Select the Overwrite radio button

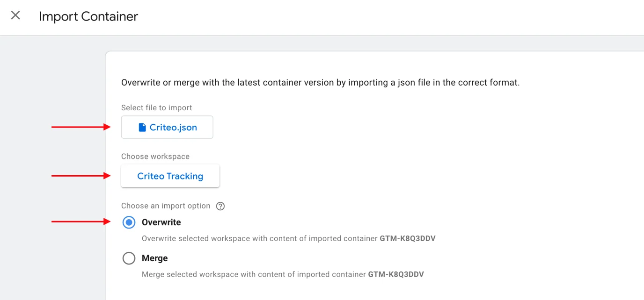point(129,222)
